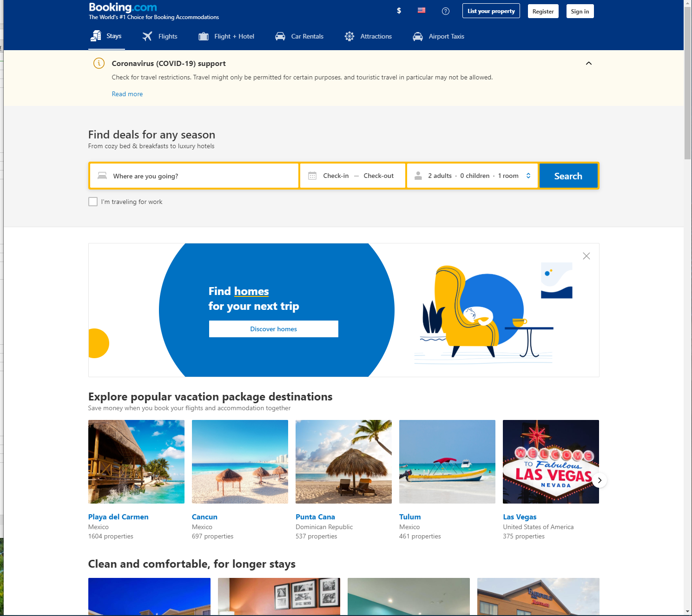692x616 pixels.
Task: Select the Flight + Hotel tab
Action: pos(226,36)
